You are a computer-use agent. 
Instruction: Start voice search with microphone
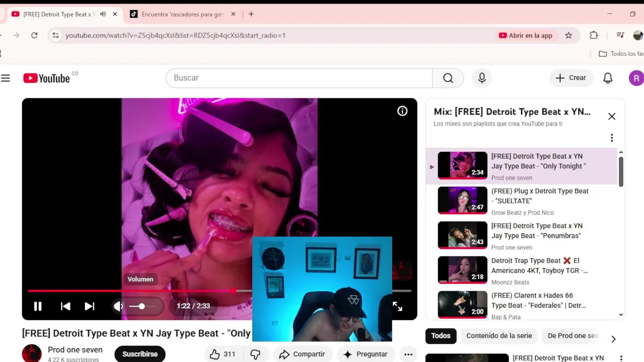(482, 78)
